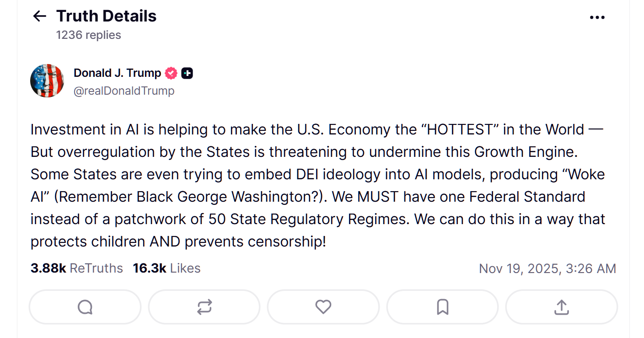Viewport: 644px width, 338px height.
Task: View the 16.3k Likes list
Action: click(166, 268)
